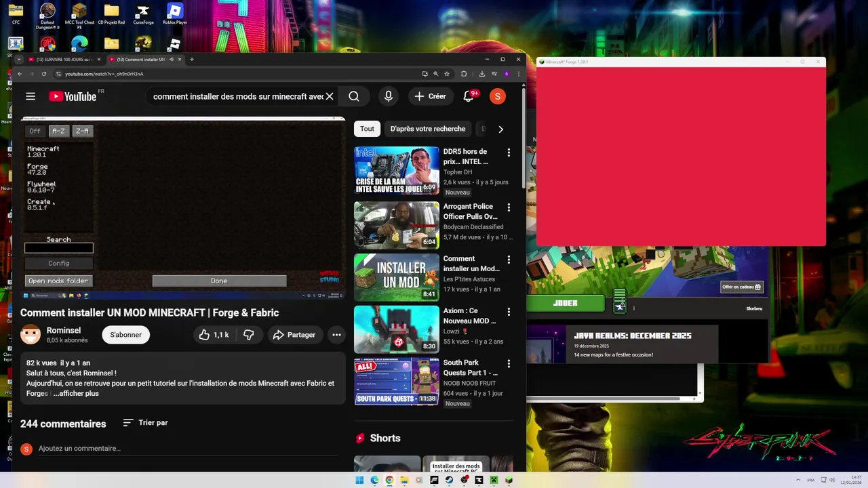Expand description with afficher plus
The height and width of the screenshot is (488, 868).
click(x=76, y=393)
